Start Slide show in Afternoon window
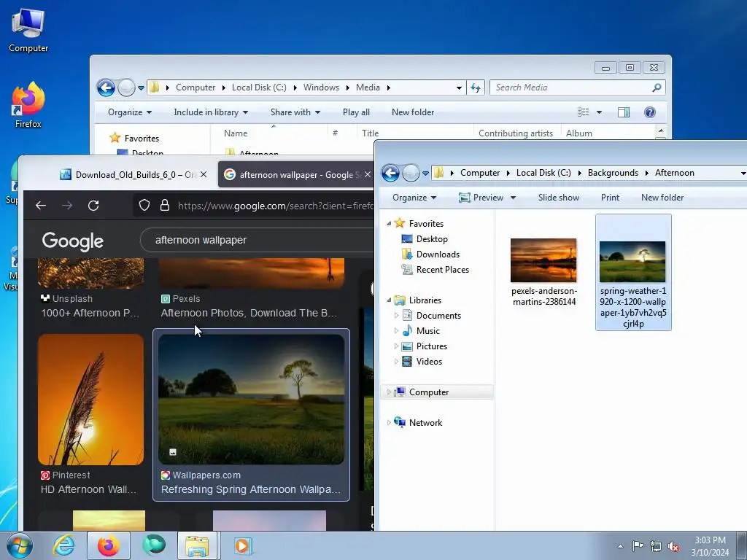This screenshot has height=560, width=747. (558, 198)
